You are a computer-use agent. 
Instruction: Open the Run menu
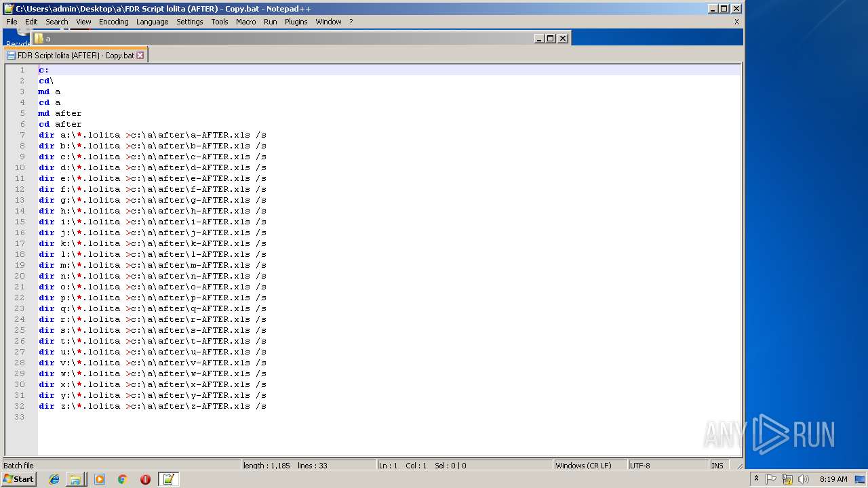click(x=271, y=22)
